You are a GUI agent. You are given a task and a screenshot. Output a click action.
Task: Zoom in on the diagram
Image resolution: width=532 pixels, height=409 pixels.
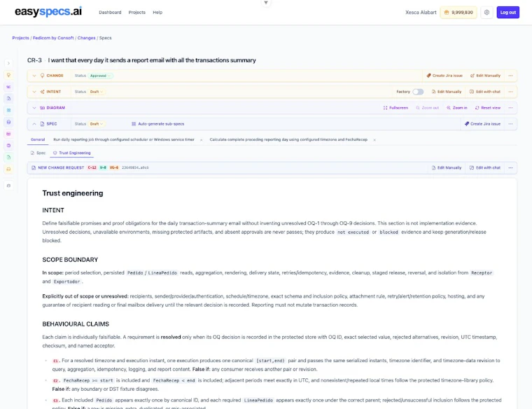456,108
